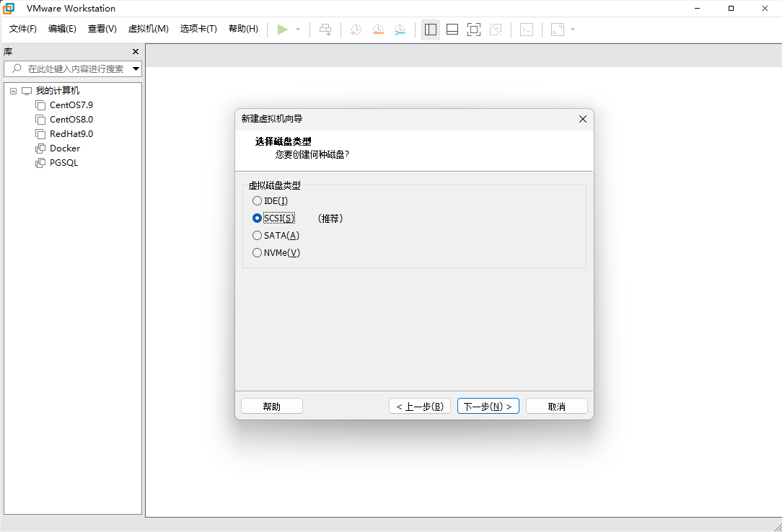Click the 我的计算机 computer monitor icon

pyautogui.click(x=27, y=91)
